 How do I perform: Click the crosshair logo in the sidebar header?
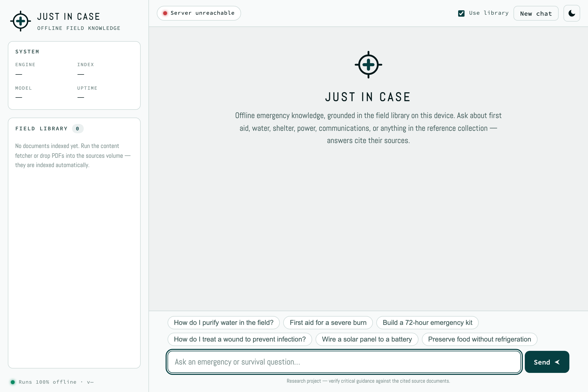point(21,21)
